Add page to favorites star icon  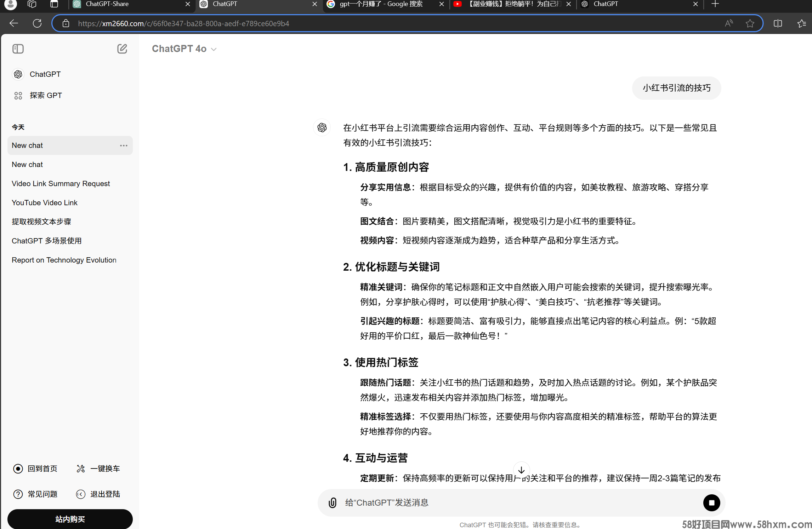tap(750, 23)
